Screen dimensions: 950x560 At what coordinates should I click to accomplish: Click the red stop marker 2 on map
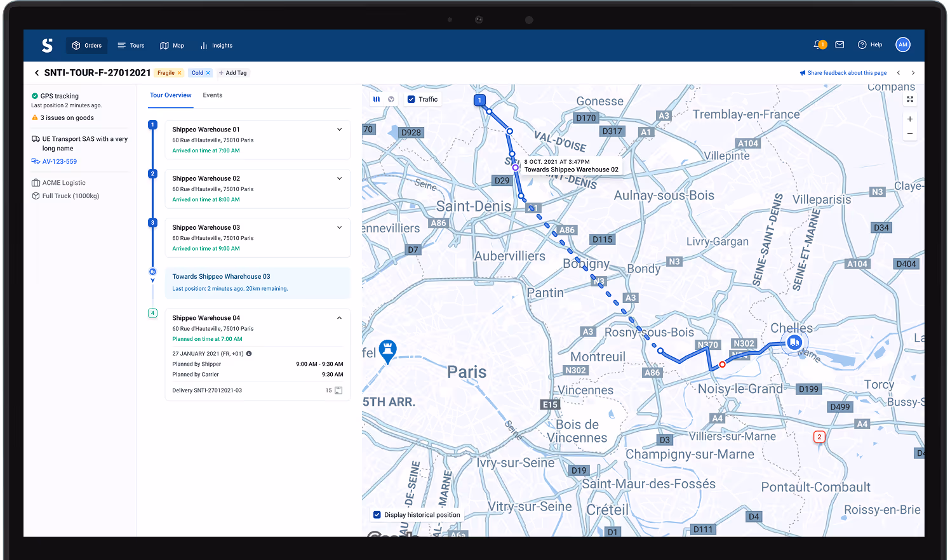(x=819, y=437)
